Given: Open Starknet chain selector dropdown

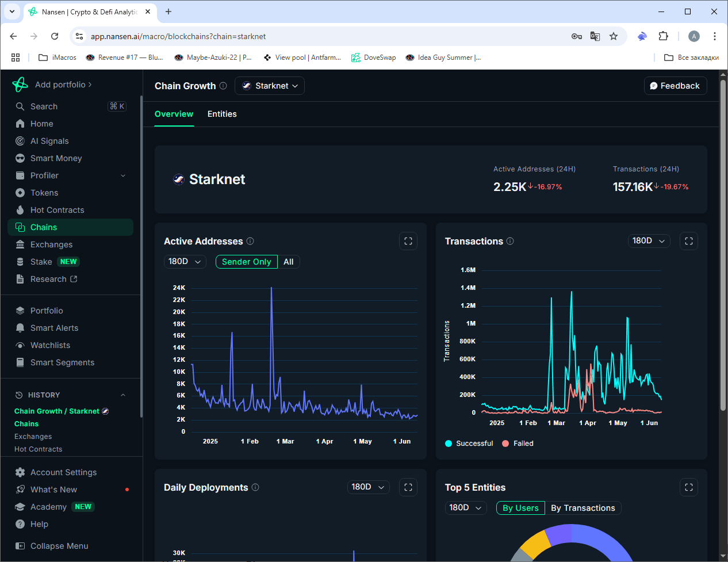Looking at the screenshot, I should (270, 86).
